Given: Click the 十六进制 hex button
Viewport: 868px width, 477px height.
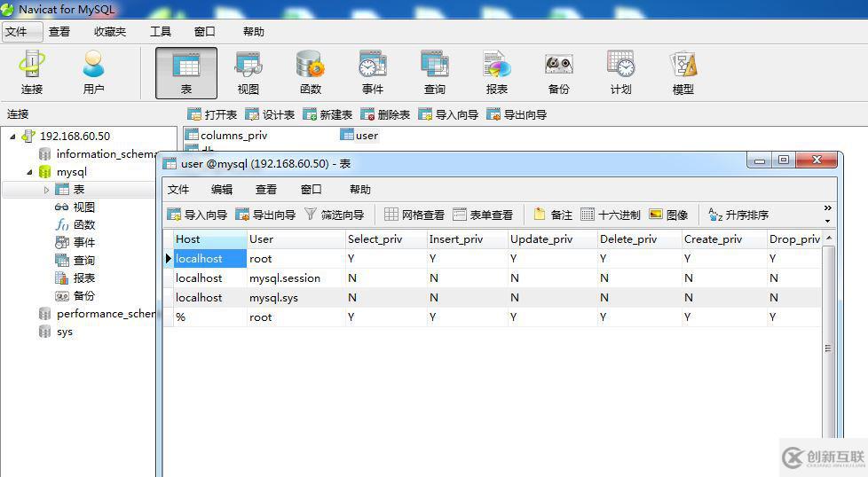Looking at the screenshot, I should 611,215.
